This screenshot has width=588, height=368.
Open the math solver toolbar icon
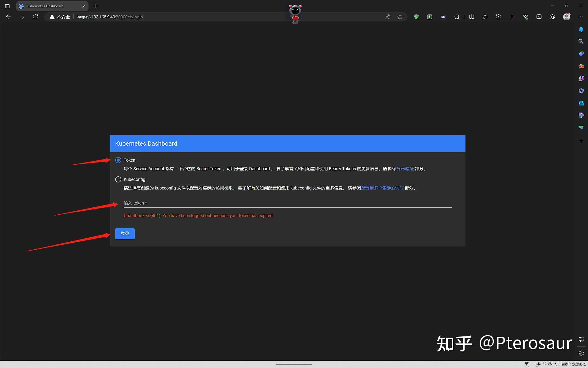coord(539,17)
